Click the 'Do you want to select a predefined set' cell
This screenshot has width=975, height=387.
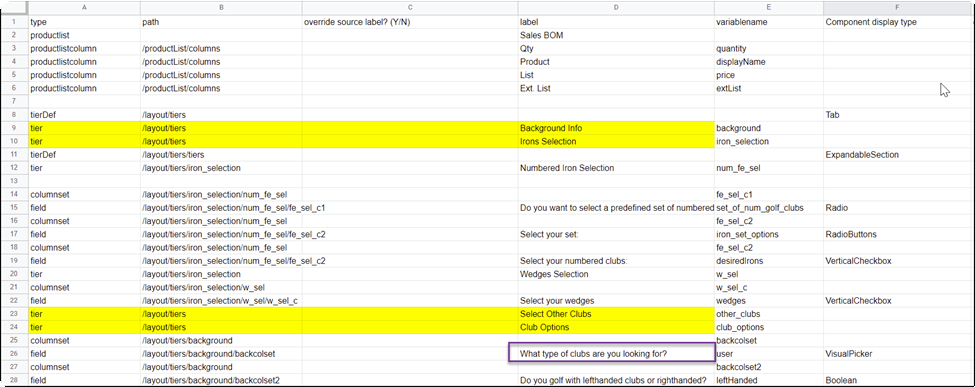[x=616, y=208]
